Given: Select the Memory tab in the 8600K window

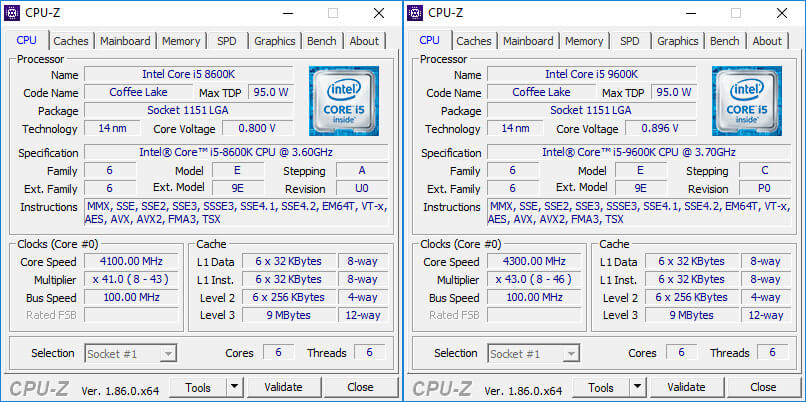Looking at the screenshot, I should coord(181,41).
